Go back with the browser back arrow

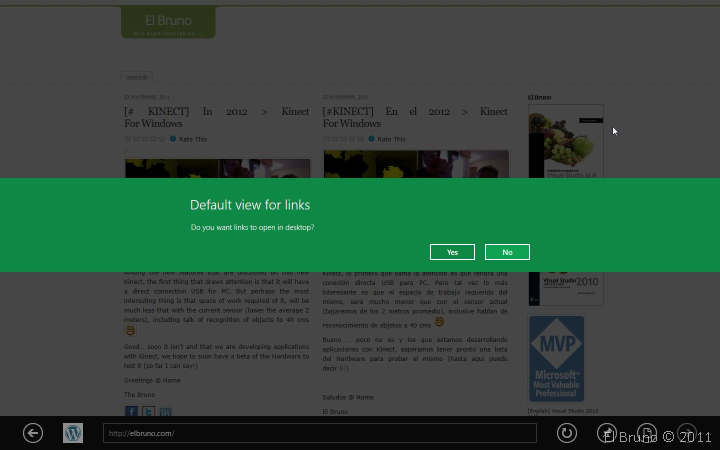[x=33, y=433]
